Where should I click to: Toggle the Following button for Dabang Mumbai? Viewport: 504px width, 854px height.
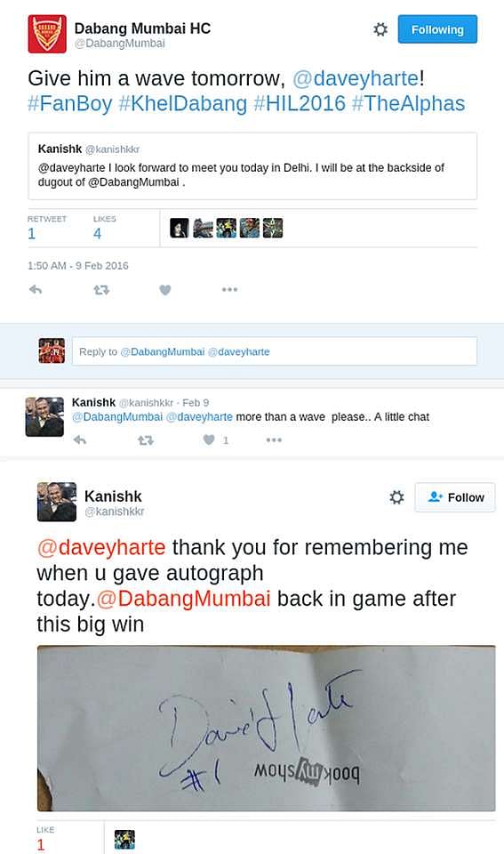point(437,29)
